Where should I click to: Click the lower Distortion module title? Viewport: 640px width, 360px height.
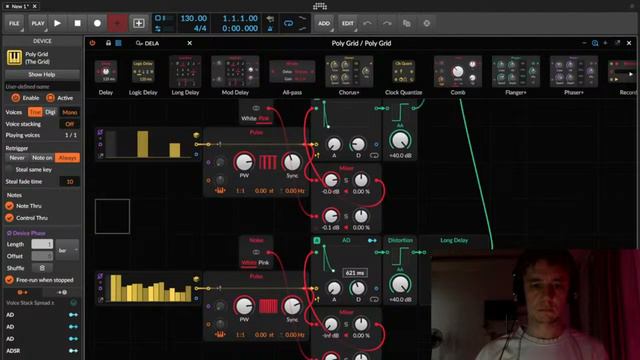point(400,240)
